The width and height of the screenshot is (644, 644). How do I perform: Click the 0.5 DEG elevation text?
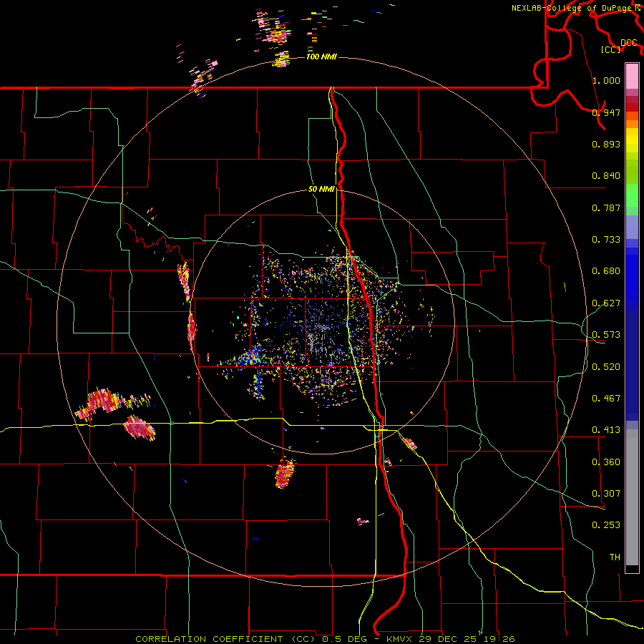(346, 639)
